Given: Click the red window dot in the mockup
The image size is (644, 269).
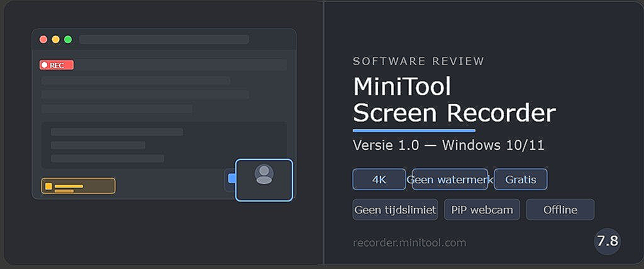Looking at the screenshot, I should click(43, 40).
